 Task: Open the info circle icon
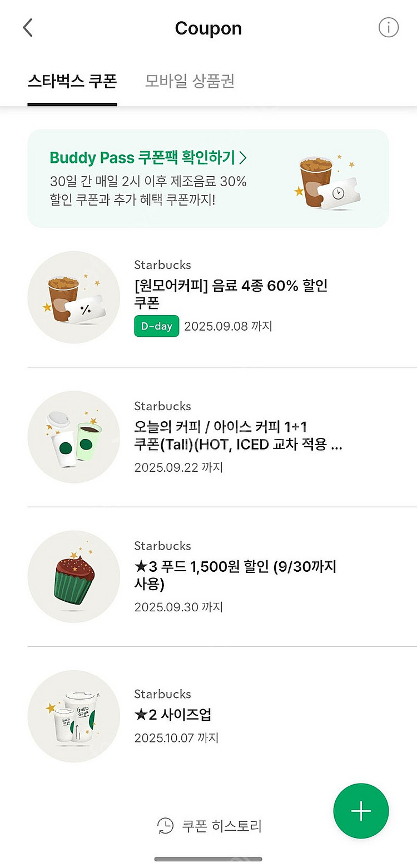(x=389, y=28)
